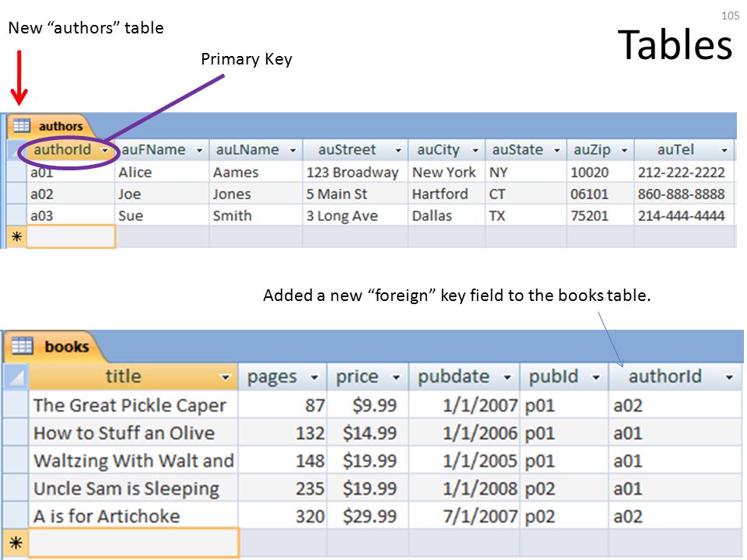Image resolution: width=747 pixels, height=560 pixels.
Task: Click the '123 Broadway' street cell
Action: coord(356,172)
